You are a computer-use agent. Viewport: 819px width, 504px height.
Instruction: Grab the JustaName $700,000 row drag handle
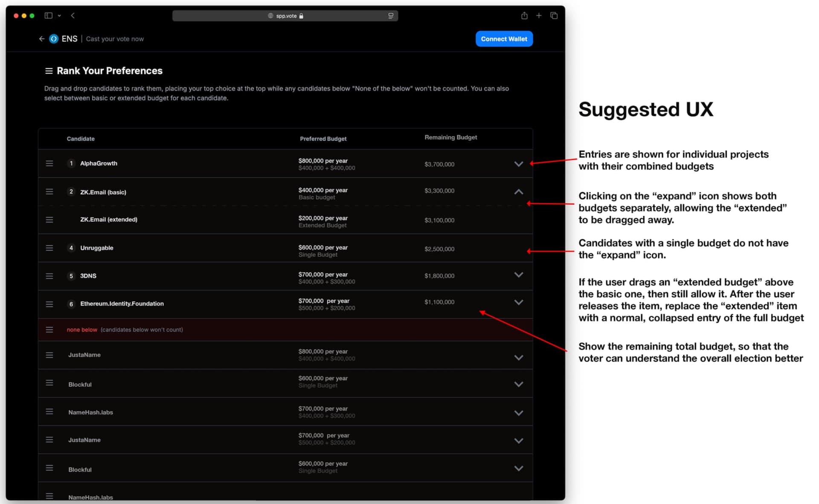tap(49, 440)
